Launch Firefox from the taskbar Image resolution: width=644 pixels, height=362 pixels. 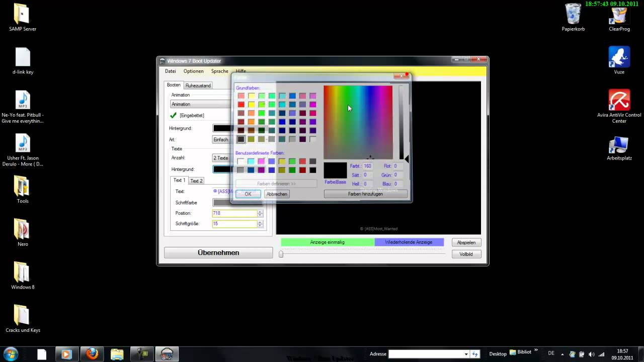click(x=92, y=354)
